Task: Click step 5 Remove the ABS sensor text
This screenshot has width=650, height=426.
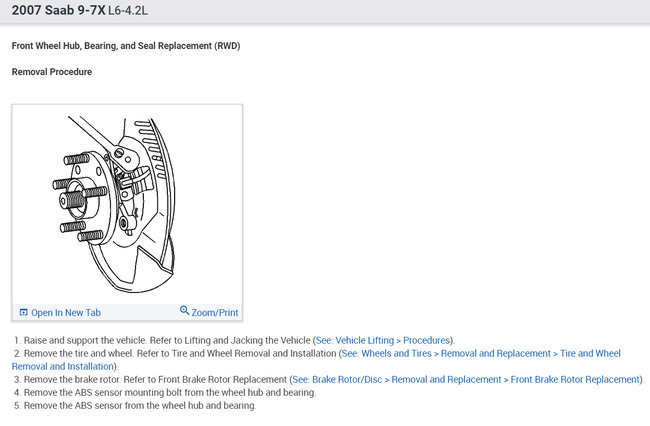Action: click(x=135, y=405)
